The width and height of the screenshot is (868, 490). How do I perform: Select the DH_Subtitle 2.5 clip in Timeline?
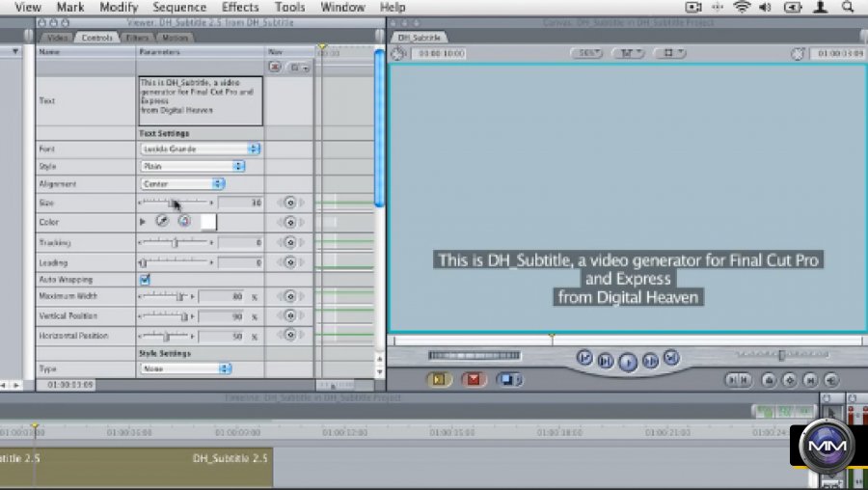(x=136, y=467)
